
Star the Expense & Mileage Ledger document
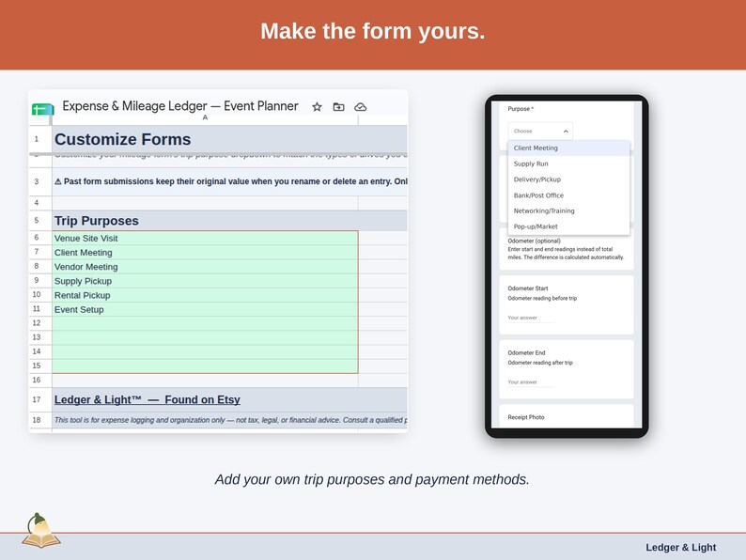tap(317, 107)
